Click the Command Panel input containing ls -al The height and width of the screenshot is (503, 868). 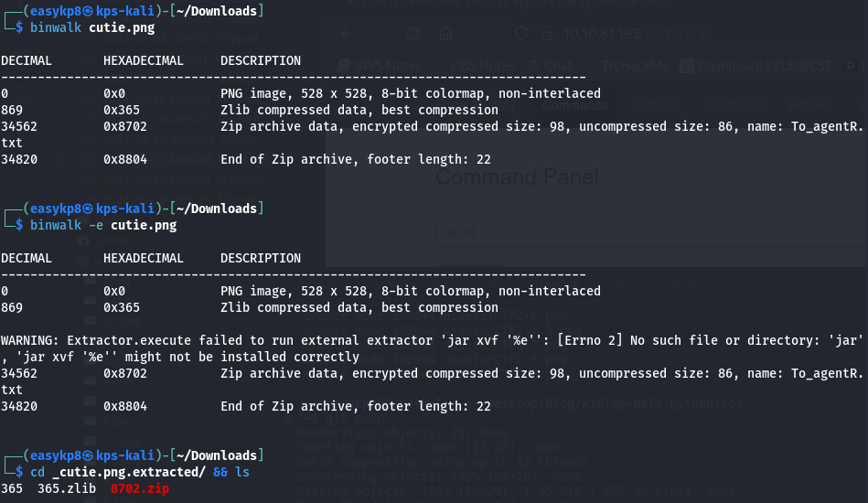651,232
